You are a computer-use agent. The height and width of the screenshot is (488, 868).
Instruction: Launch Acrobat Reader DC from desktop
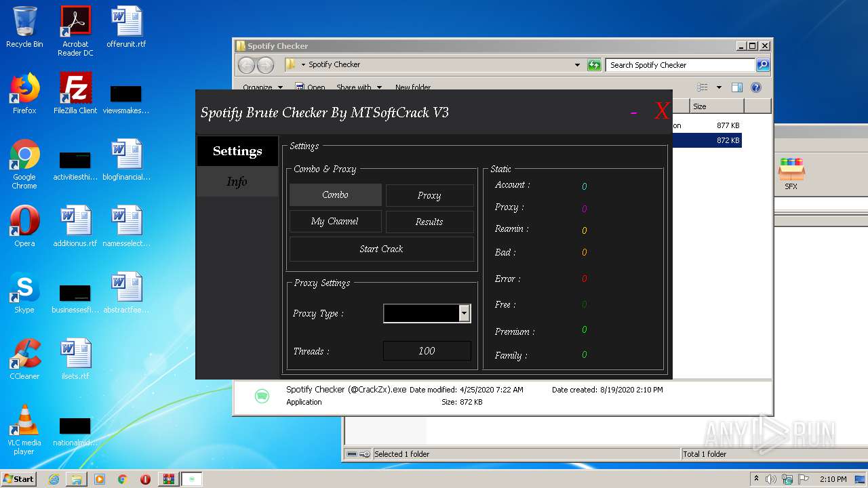(75, 27)
